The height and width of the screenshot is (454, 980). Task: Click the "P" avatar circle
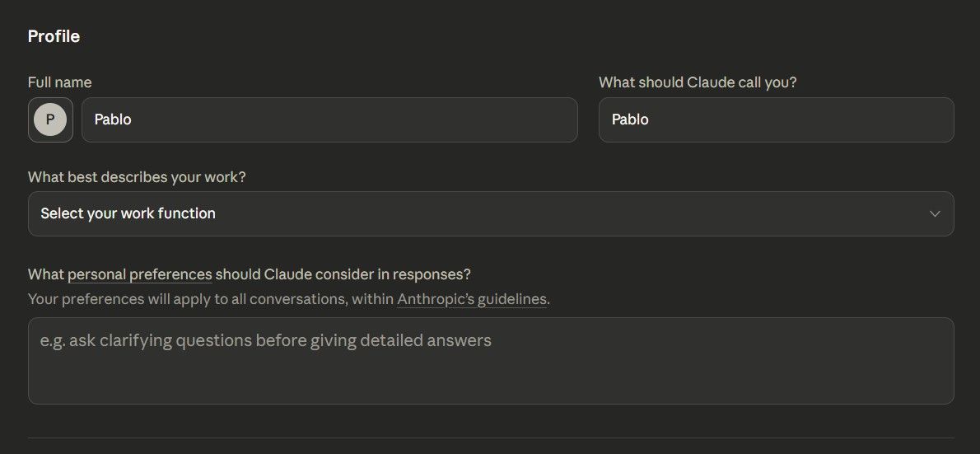tap(50, 119)
